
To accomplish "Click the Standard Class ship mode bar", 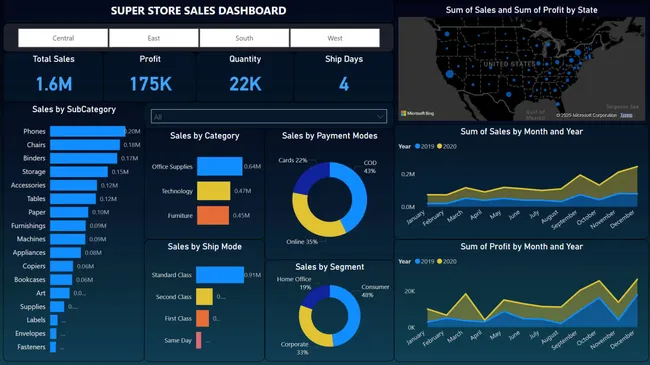I will point(220,275).
